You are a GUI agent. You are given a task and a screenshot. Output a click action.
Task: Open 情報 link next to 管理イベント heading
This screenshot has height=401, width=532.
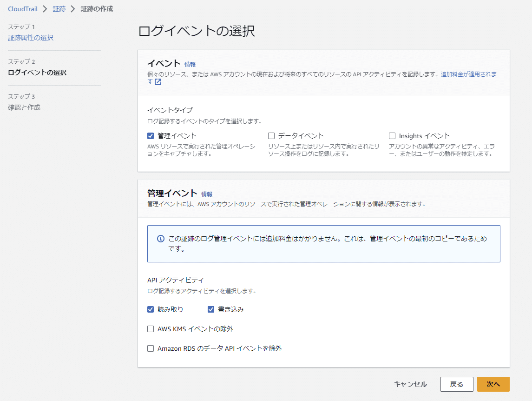point(207,194)
